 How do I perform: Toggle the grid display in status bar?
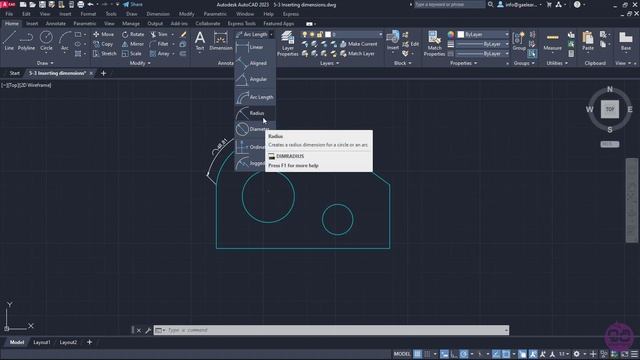tap(418, 354)
